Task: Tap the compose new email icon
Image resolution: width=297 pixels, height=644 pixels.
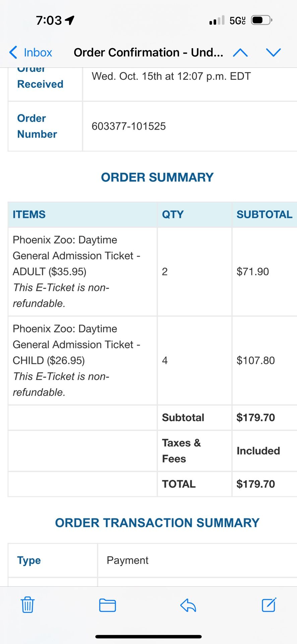Action: [268, 605]
